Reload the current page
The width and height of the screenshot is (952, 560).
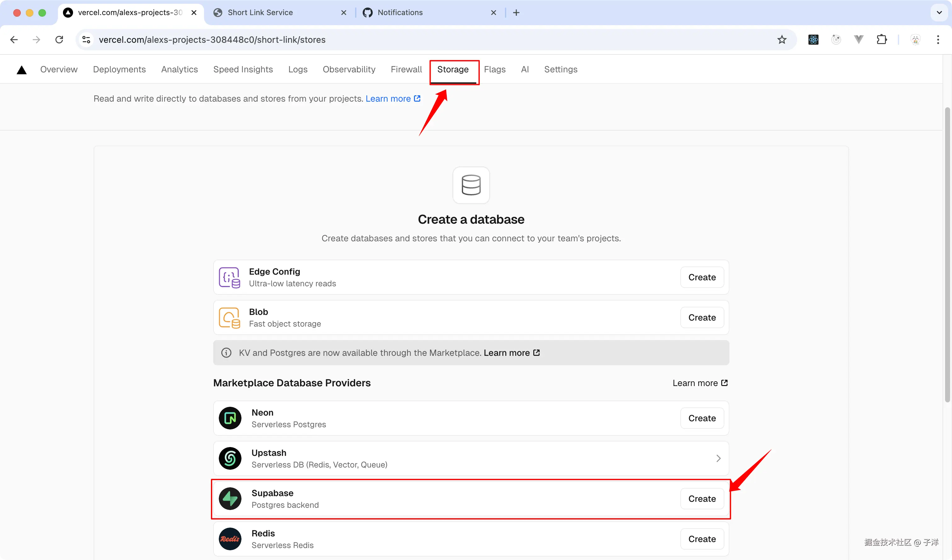tap(59, 40)
